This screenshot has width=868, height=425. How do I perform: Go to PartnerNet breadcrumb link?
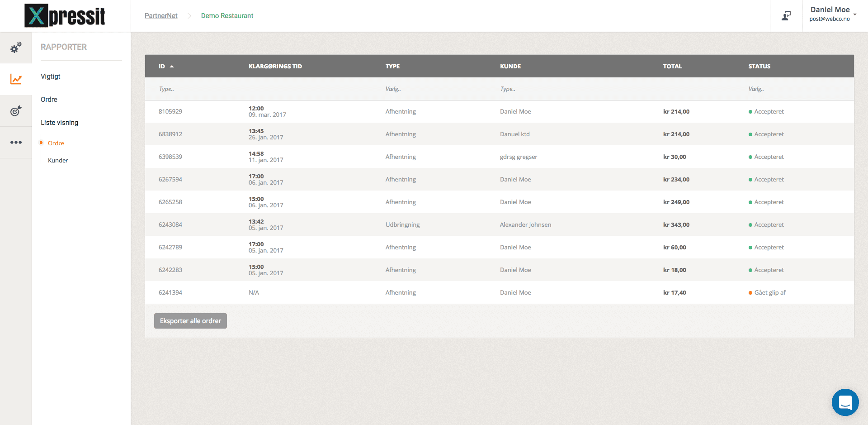[161, 16]
